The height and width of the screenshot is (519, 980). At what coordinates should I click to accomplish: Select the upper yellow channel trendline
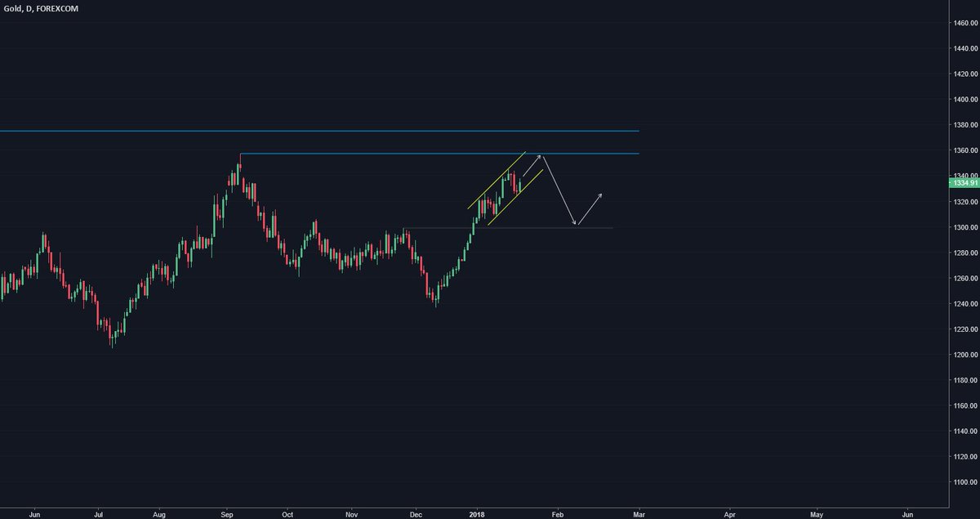coord(497,180)
